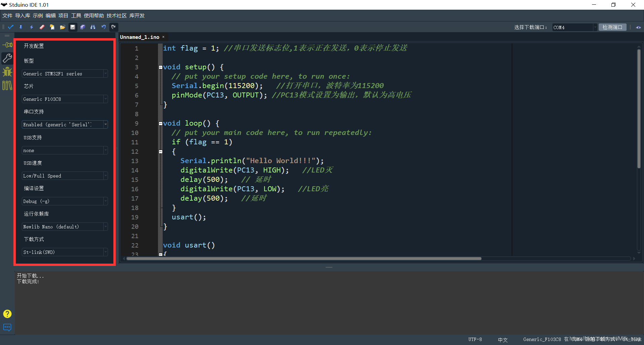The width and height of the screenshot is (644, 345).
Task: Close the Unnamed_1.ino tab
Action: pyautogui.click(x=163, y=37)
